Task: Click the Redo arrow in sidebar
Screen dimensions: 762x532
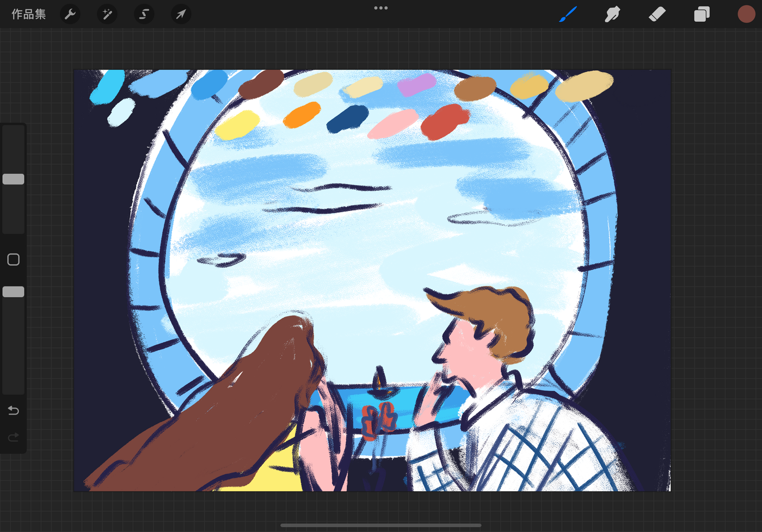Action: (14, 437)
